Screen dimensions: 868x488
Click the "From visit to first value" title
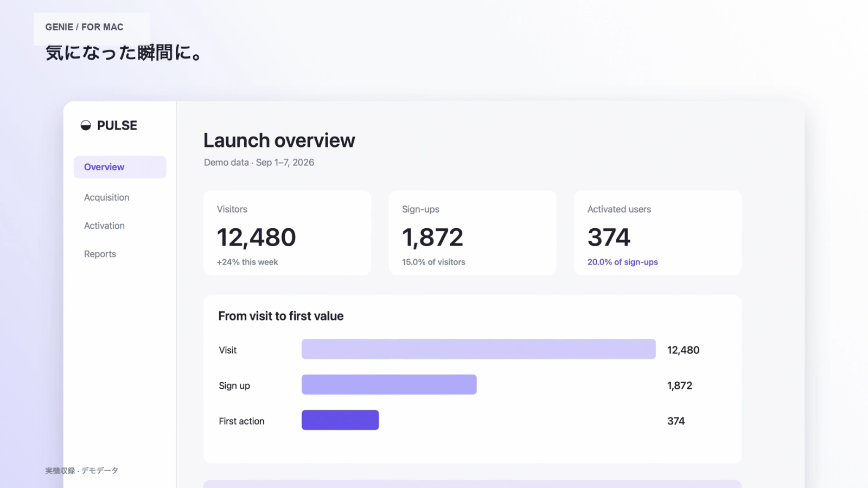pos(280,316)
